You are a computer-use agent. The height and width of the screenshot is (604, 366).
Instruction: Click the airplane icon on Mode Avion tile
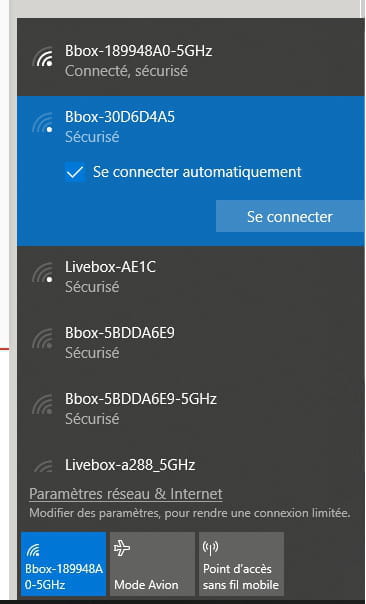122,547
